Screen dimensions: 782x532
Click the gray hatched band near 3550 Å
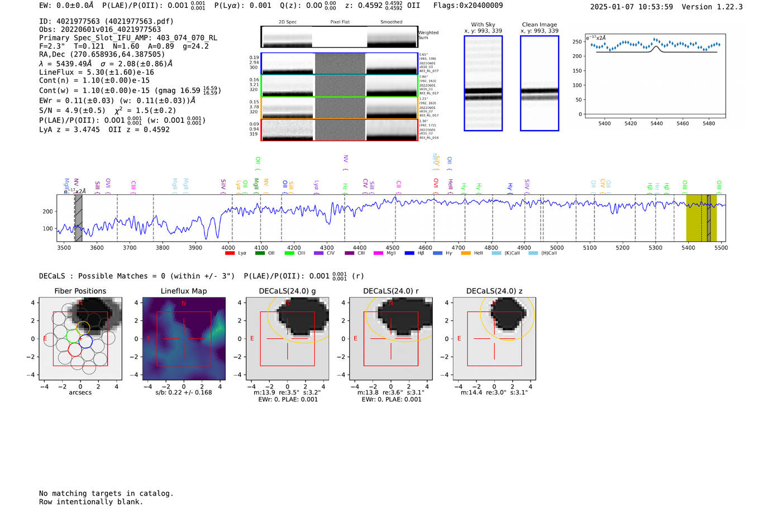(79, 218)
